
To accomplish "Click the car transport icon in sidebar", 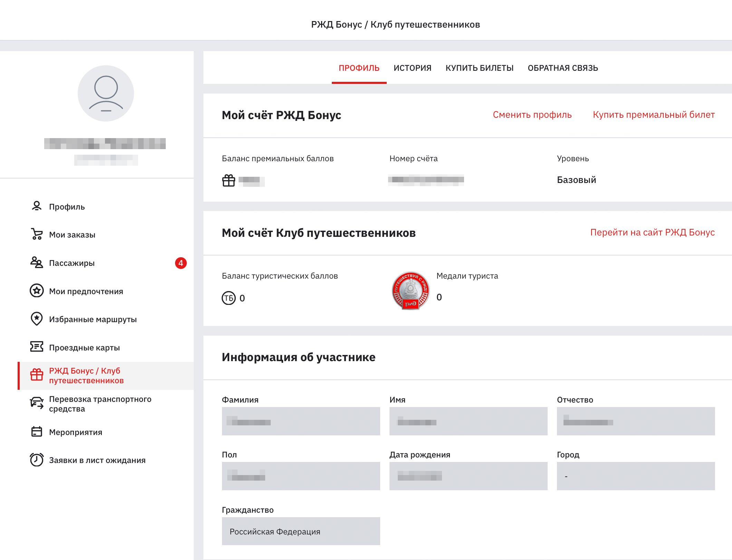I will tap(37, 403).
